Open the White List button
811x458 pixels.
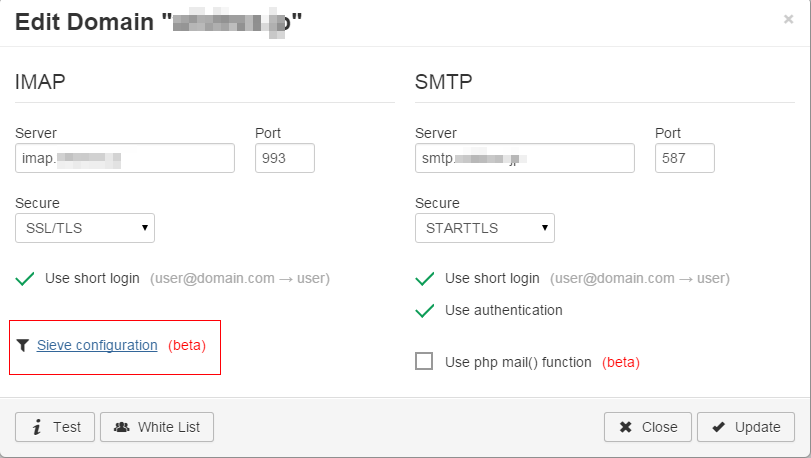coord(157,427)
